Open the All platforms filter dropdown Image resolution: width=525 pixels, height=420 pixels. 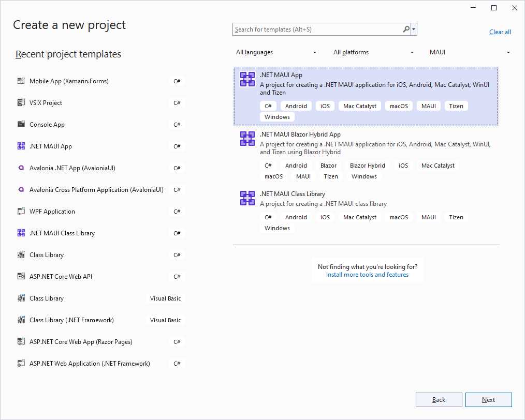click(x=373, y=52)
